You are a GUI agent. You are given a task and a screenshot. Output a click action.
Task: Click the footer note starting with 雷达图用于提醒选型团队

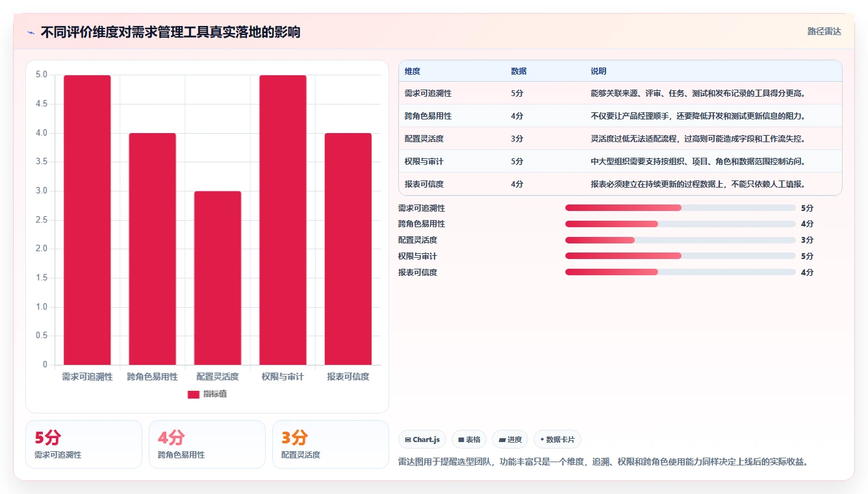(603, 462)
